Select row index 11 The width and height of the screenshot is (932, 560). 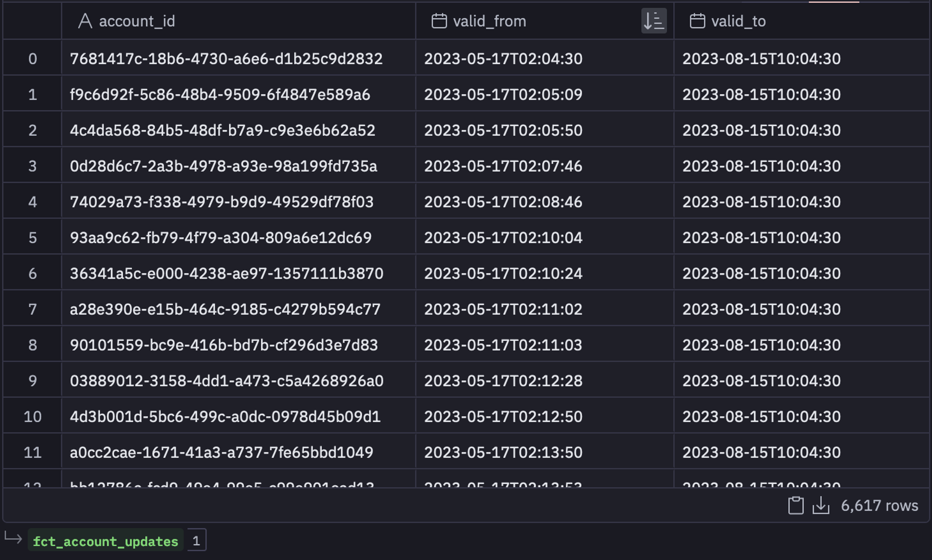(x=32, y=452)
